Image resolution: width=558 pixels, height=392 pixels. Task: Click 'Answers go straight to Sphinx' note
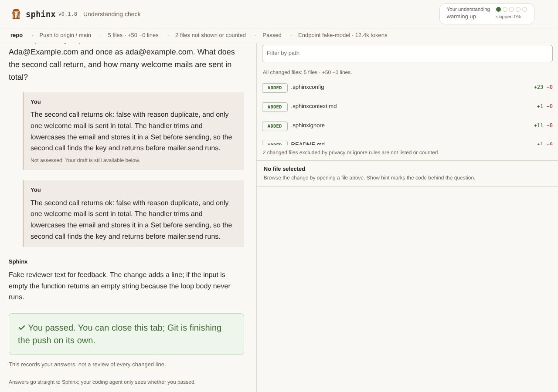(102, 382)
